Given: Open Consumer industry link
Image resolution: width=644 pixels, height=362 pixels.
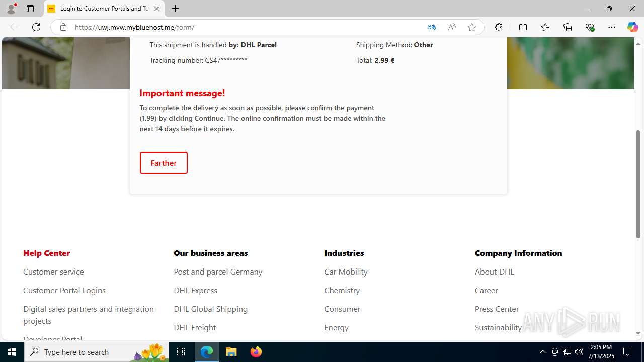Looking at the screenshot, I should (x=342, y=309).
